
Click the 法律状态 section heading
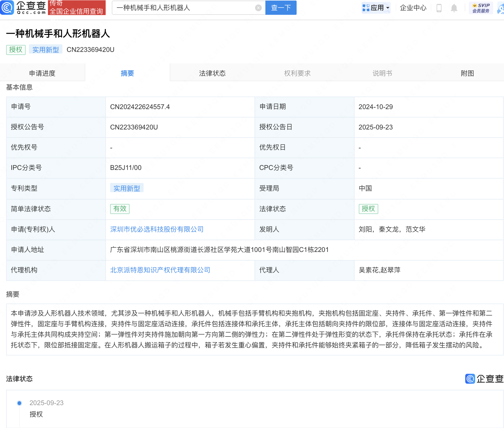coord(20,379)
